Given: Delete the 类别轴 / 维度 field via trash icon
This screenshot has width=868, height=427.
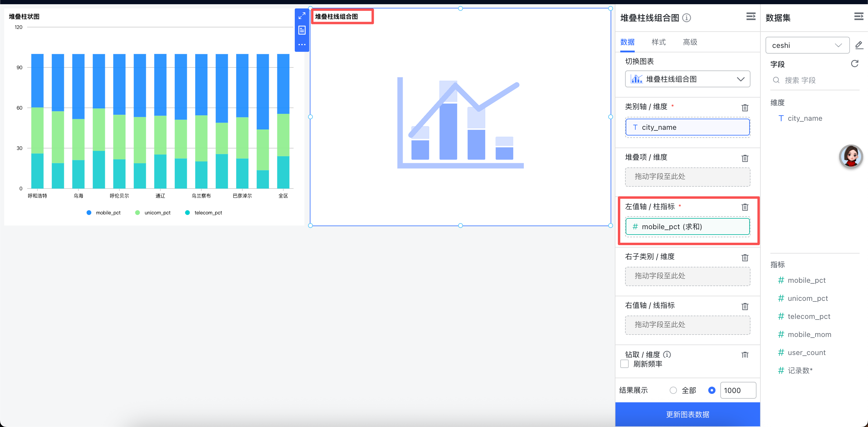Looking at the screenshot, I should pyautogui.click(x=745, y=108).
